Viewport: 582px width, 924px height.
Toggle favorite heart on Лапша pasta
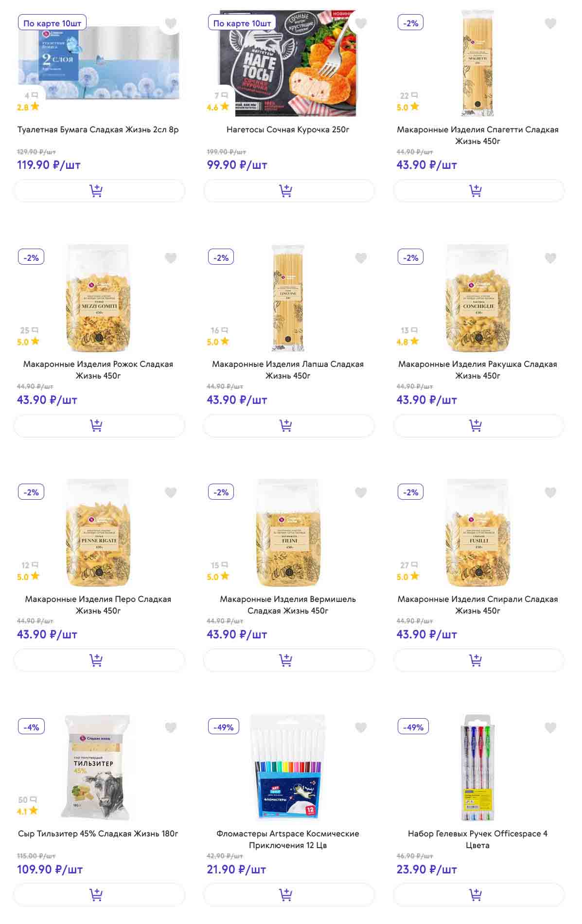pos(361,258)
